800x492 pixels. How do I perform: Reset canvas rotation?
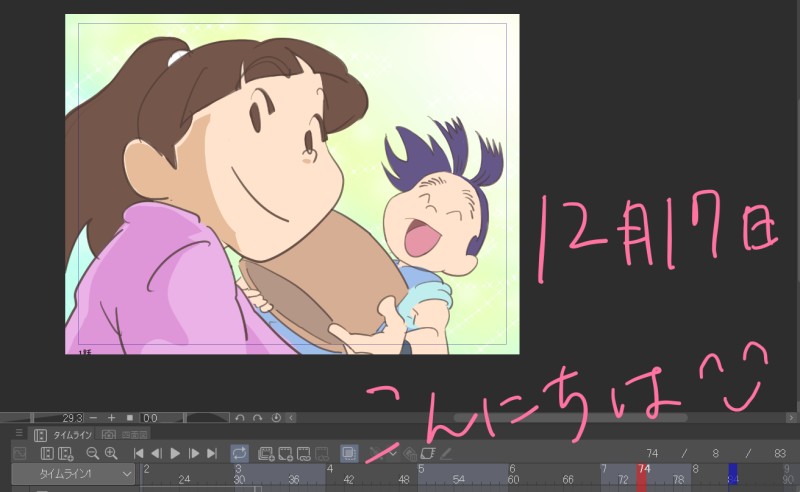pyautogui.click(x=276, y=418)
